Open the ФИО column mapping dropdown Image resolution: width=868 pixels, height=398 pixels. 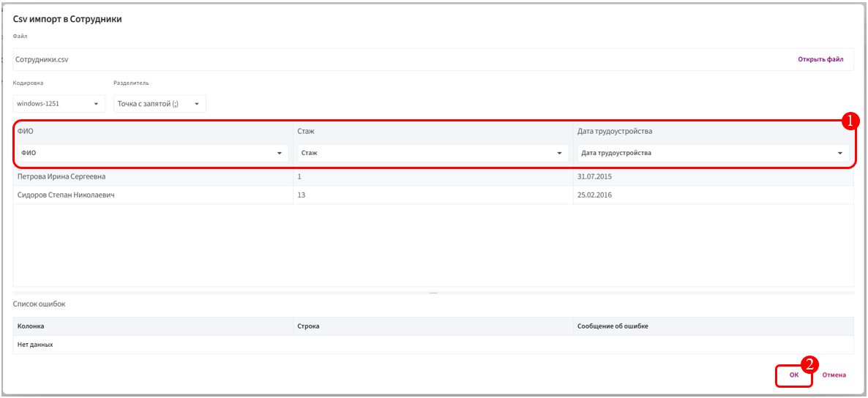(153, 153)
